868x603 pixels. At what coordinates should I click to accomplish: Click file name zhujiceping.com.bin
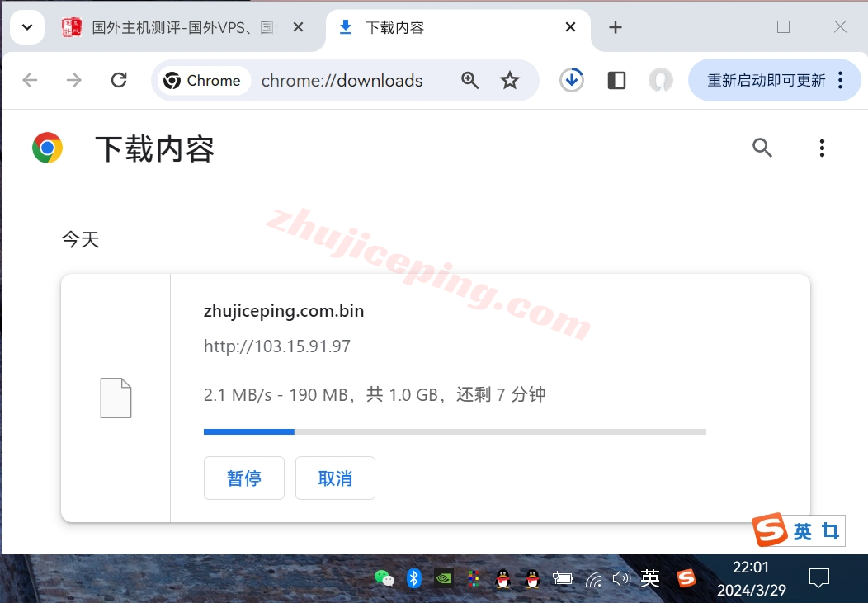(284, 311)
